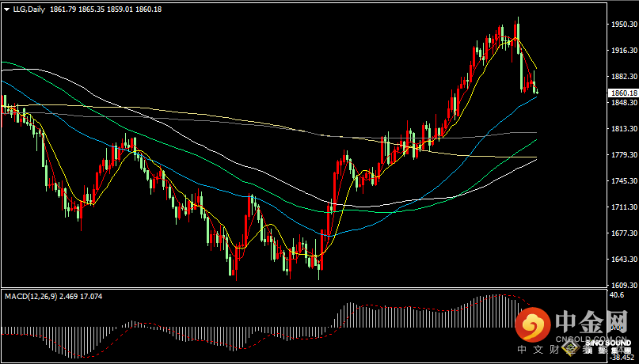
Task: Click the highlighted current price 1860.18 tag
Action: pos(622,93)
